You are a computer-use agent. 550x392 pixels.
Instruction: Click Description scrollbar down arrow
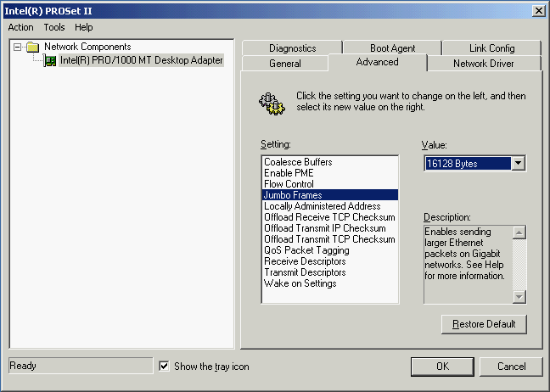point(519,297)
